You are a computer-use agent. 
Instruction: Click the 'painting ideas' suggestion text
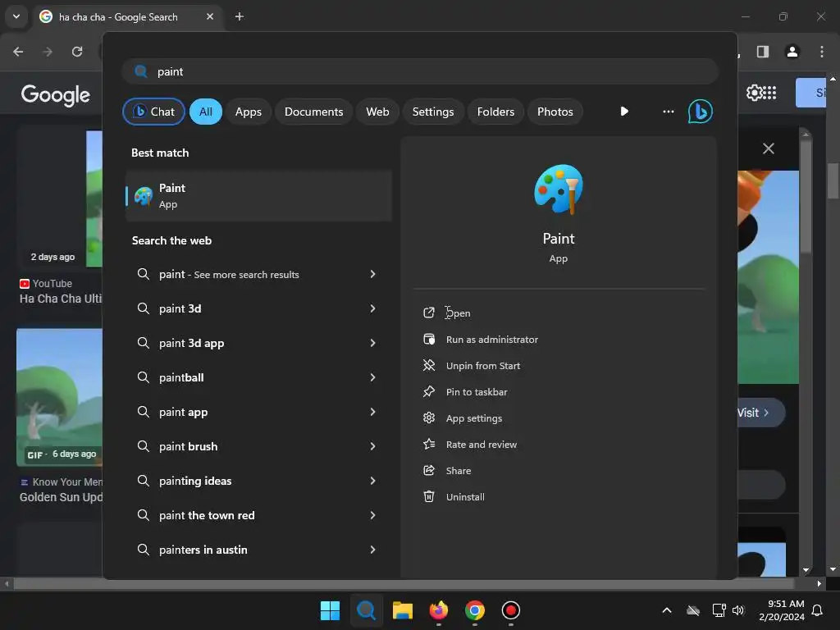tap(195, 481)
